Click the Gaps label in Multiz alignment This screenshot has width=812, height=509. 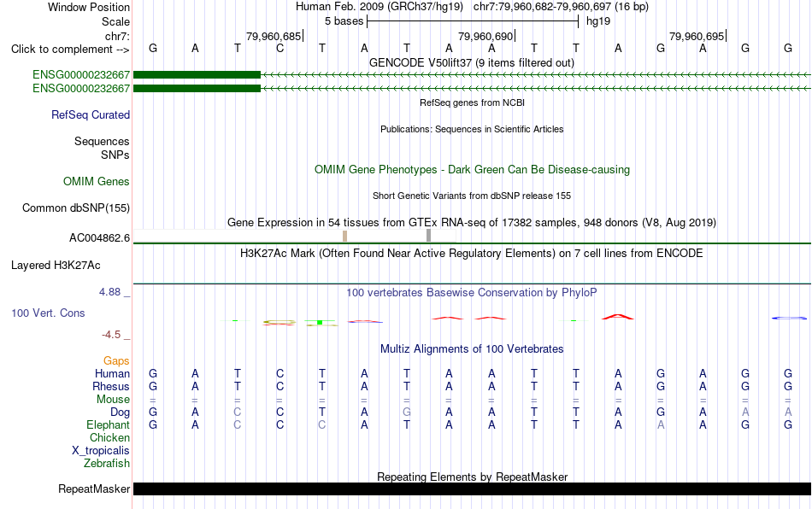116,360
